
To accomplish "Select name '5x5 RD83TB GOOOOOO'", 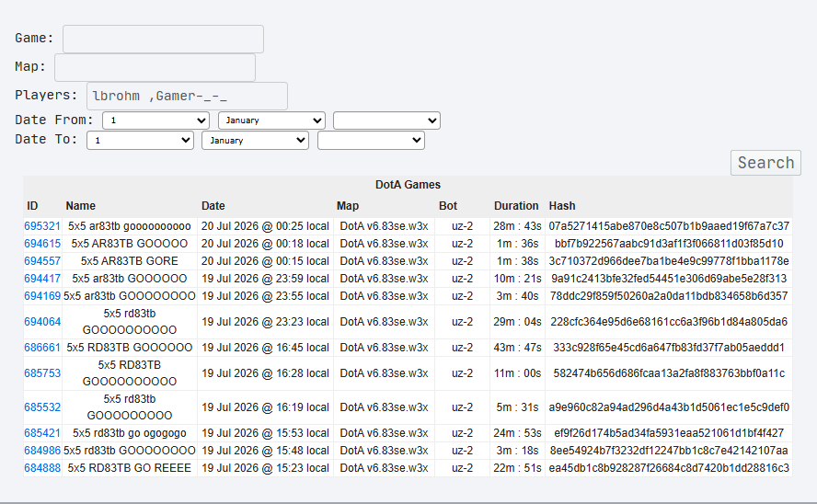I will point(130,348).
